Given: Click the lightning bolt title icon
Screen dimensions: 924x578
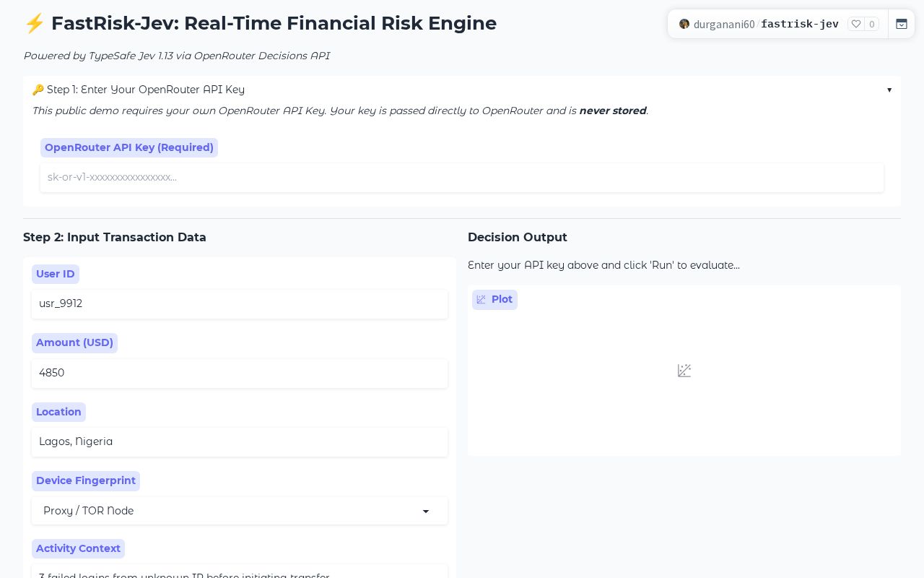Looking at the screenshot, I should click(x=34, y=24).
